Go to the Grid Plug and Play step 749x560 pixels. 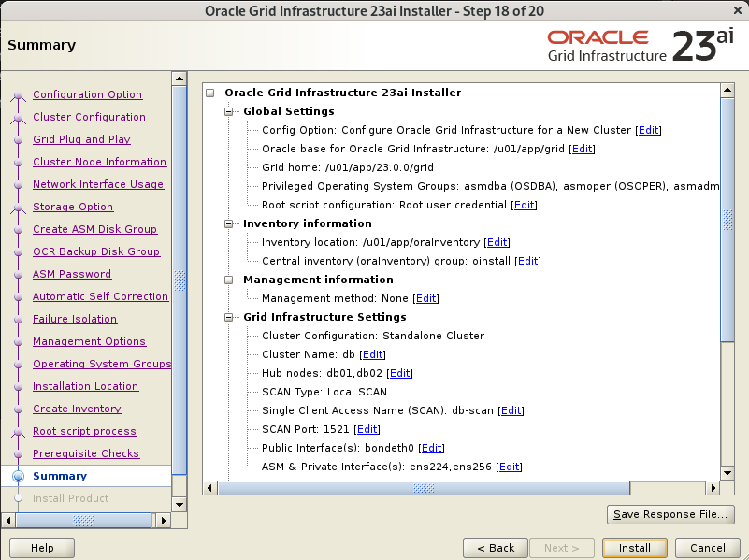pyautogui.click(x=81, y=139)
